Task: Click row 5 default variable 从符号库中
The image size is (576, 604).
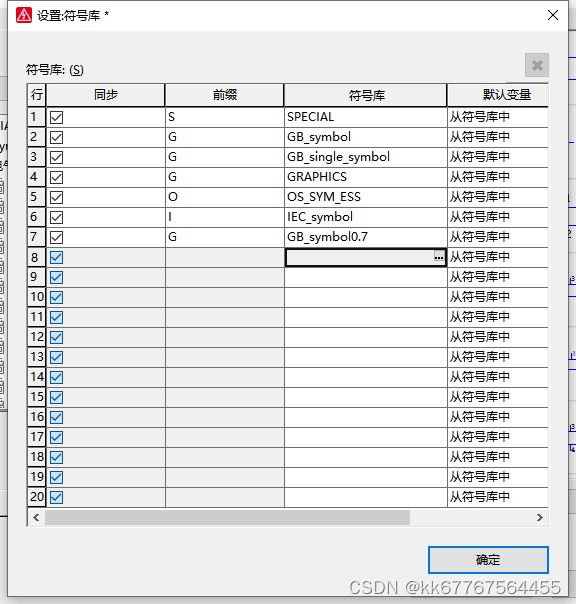Action: pyautogui.click(x=498, y=197)
